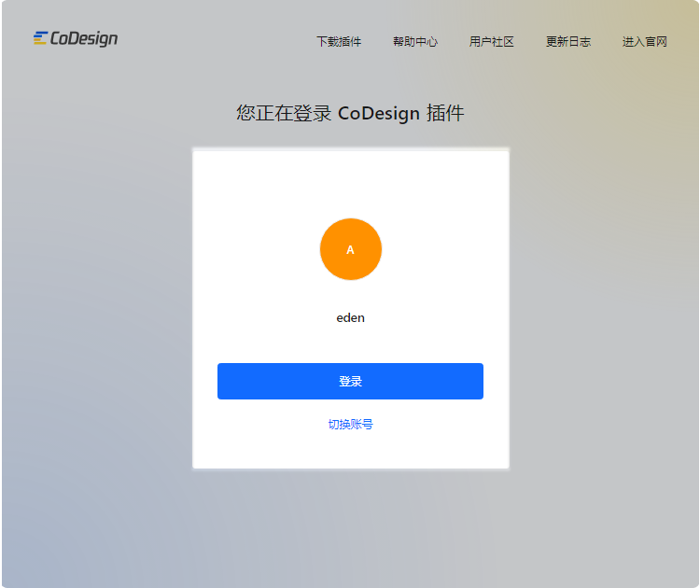
Task: Go to the 用户社区 user community
Action: [492, 41]
